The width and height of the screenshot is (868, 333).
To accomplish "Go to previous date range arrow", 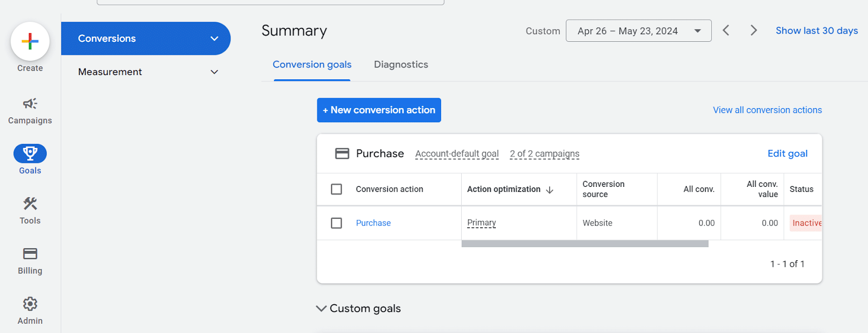I will click(x=726, y=30).
